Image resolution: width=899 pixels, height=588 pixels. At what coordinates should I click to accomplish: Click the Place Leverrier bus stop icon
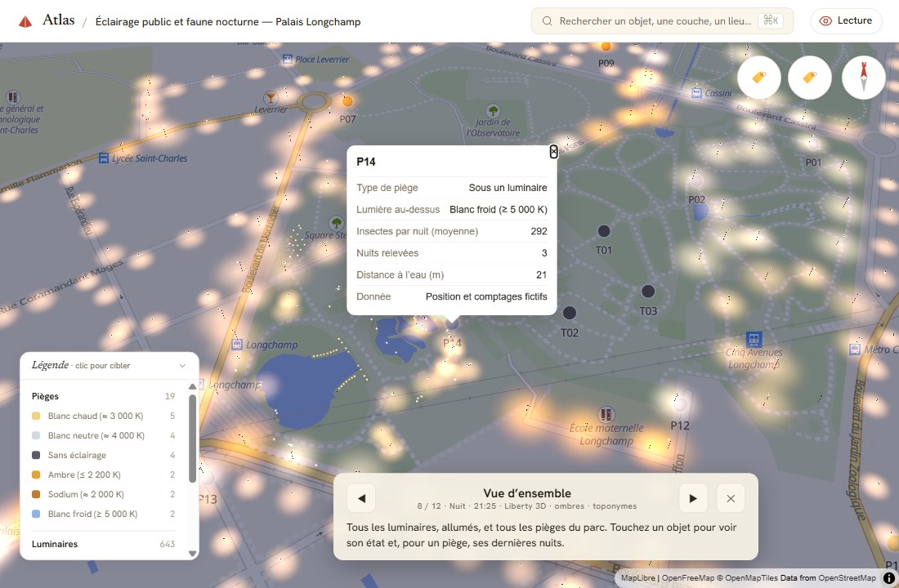point(287,59)
